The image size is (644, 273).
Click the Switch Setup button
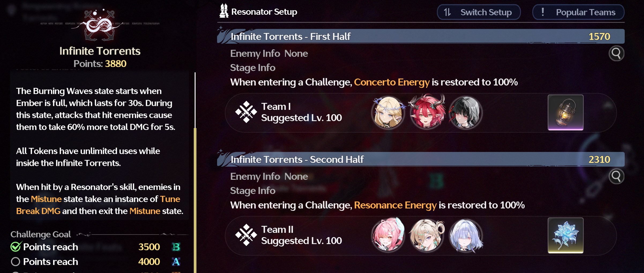(x=479, y=12)
